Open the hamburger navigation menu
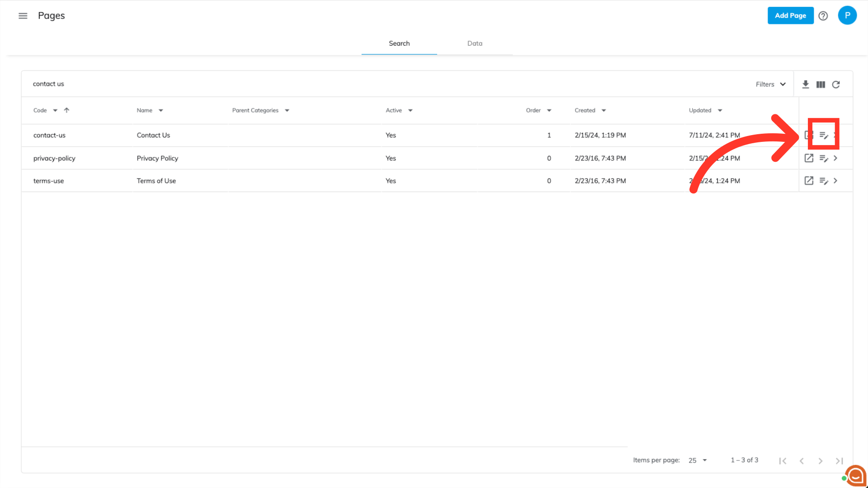 [23, 16]
